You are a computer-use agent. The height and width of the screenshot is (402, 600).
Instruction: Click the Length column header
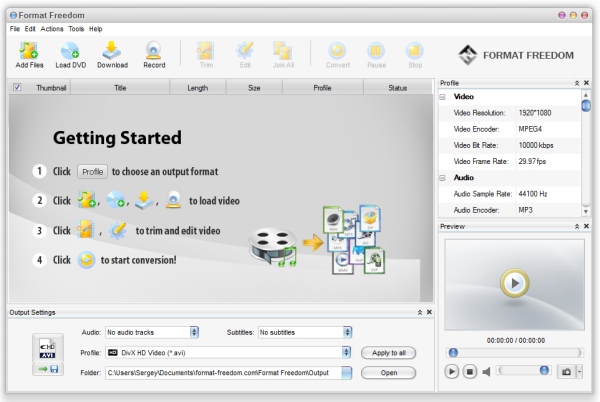197,88
